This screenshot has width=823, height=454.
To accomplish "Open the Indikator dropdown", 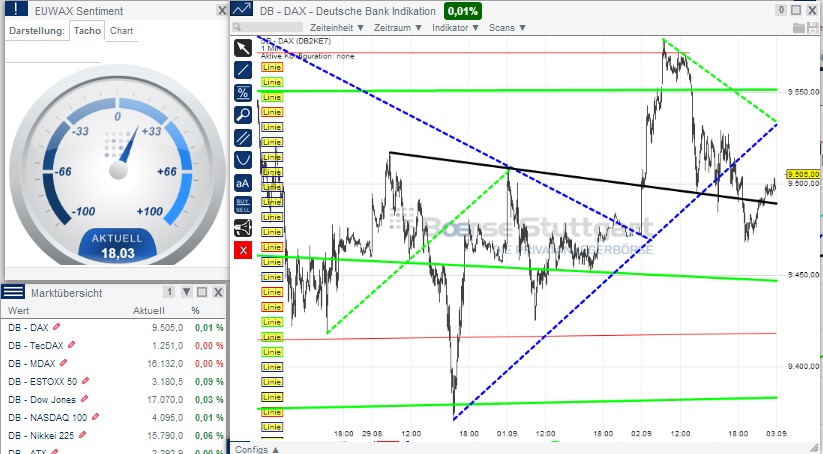I will [x=455, y=28].
